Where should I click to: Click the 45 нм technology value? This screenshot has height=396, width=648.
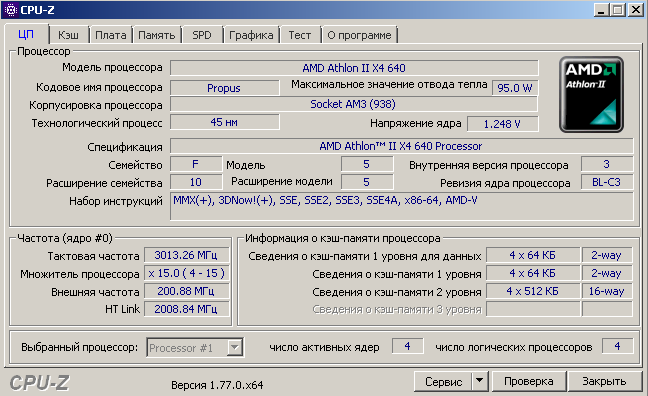pos(224,122)
